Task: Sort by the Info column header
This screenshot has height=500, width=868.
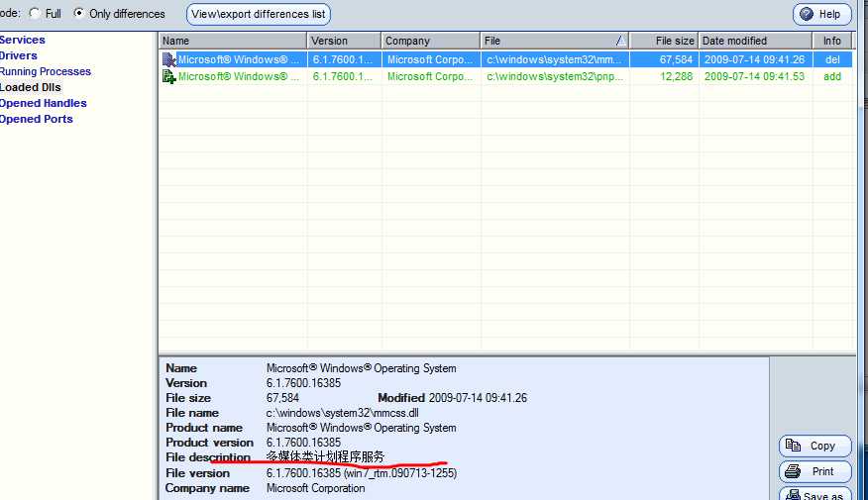Action: [x=832, y=41]
